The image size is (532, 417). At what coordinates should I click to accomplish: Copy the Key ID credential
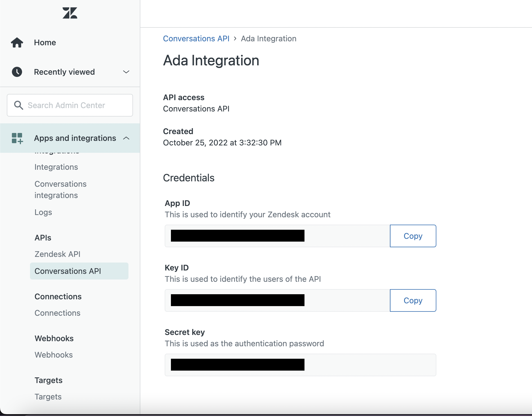(413, 300)
